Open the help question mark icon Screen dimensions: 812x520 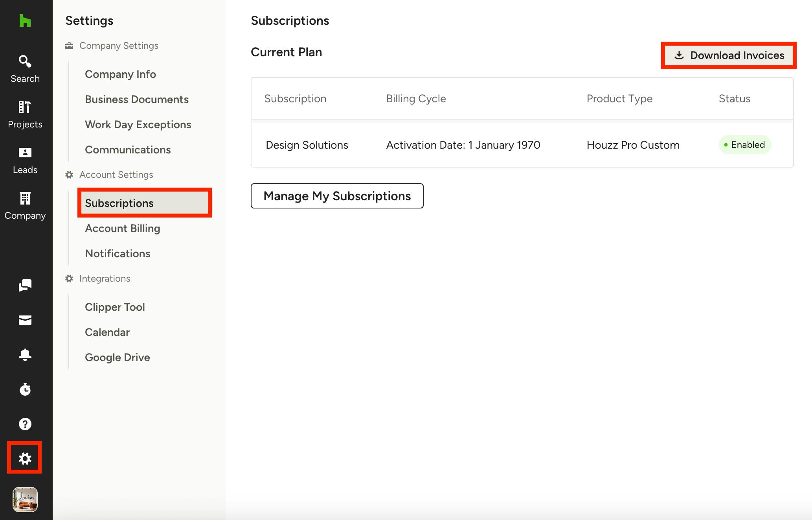[25, 424]
